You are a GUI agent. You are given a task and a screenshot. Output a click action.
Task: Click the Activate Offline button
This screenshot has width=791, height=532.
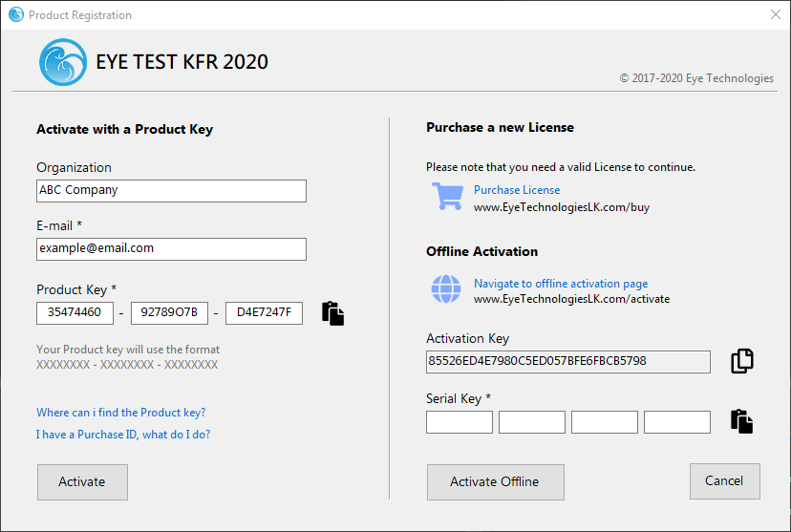(x=496, y=482)
